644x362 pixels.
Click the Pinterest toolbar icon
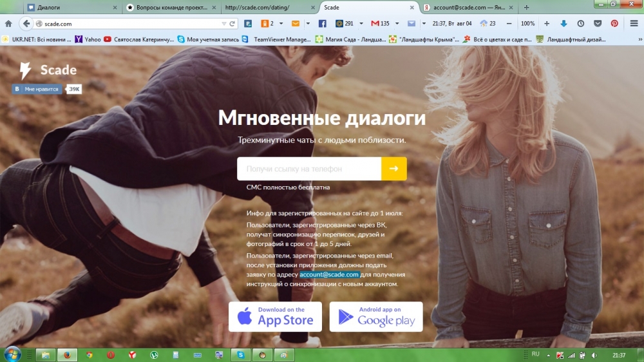pos(614,24)
